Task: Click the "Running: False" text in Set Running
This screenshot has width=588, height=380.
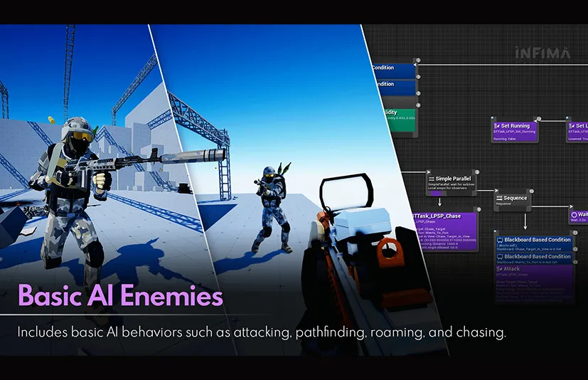Action: (505, 139)
